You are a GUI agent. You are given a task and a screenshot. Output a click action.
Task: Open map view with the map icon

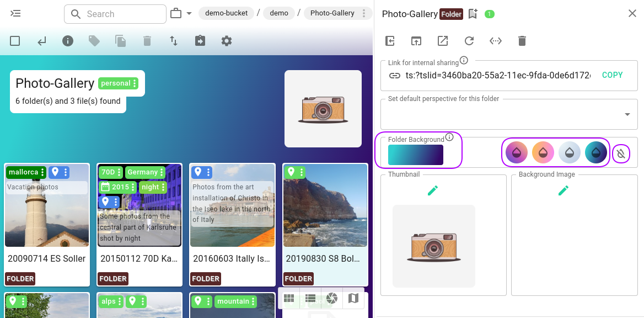tap(353, 298)
